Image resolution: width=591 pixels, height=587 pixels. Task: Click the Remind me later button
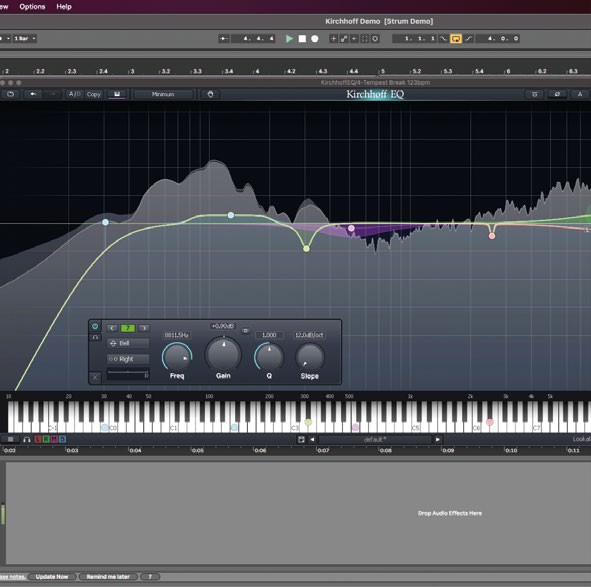[108, 577]
